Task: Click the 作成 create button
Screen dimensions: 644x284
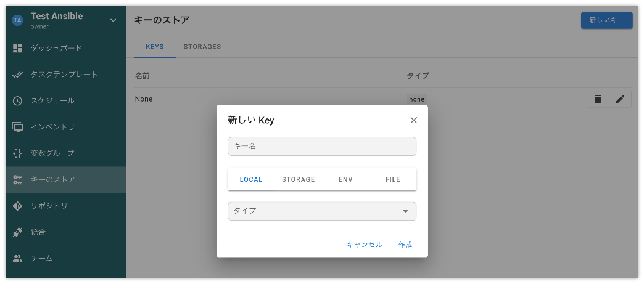Action: coord(405,245)
